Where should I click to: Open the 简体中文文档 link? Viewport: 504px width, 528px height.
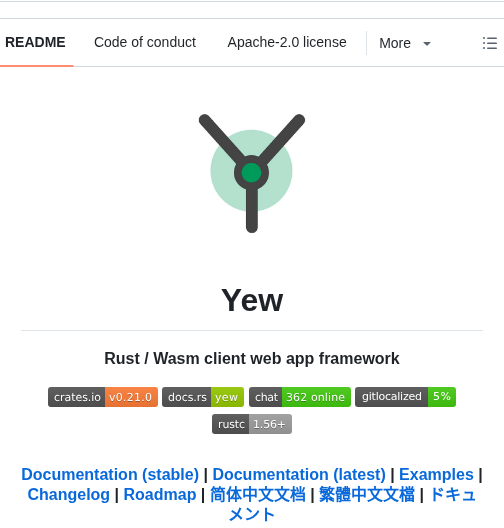tap(258, 495)
